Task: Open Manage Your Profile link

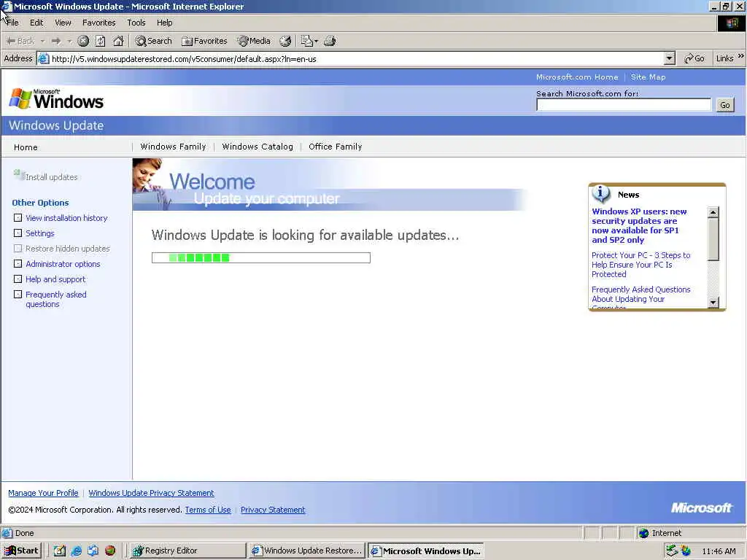Action: (43, 493)
